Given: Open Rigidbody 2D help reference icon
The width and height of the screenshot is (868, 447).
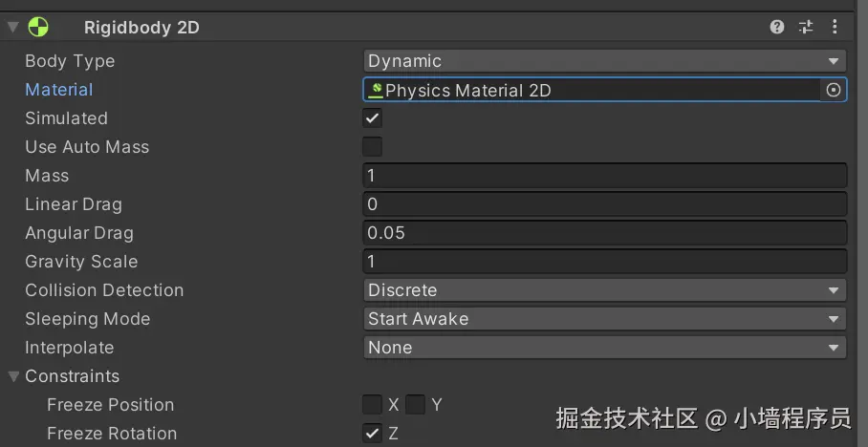Looking at the screenshot, I should [777, 27].
